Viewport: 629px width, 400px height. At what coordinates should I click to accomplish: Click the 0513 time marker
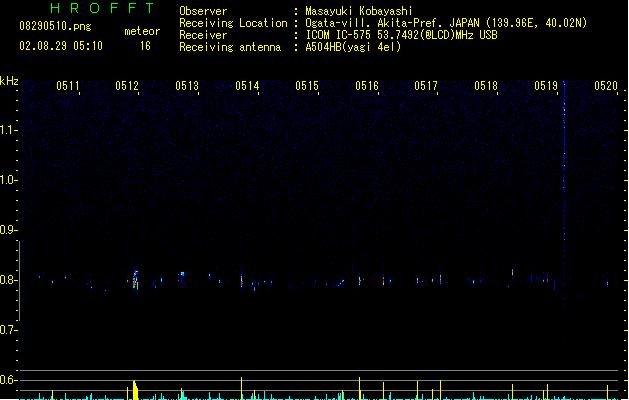point(187,86)
